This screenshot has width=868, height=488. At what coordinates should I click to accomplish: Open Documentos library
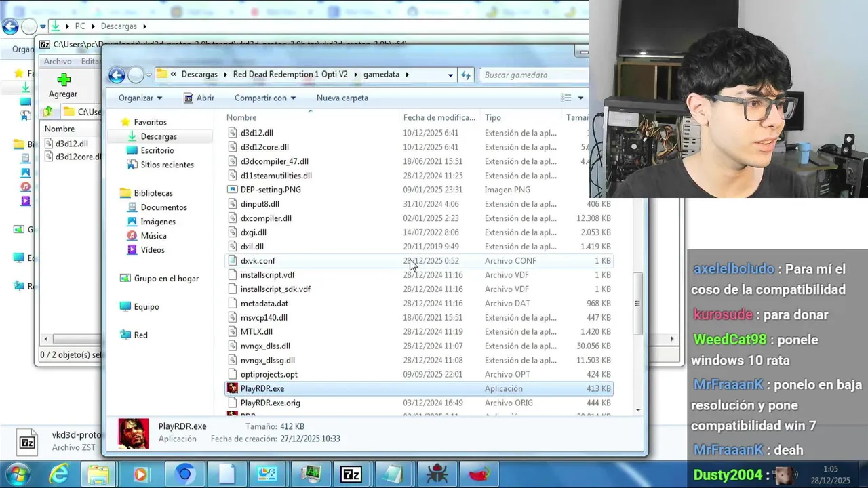pos(163,207)
